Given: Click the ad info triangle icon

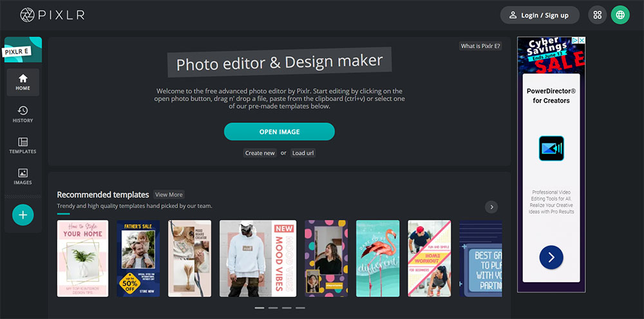Looking at the screenshot, I should pyautogui.click(x=575, y=41).
